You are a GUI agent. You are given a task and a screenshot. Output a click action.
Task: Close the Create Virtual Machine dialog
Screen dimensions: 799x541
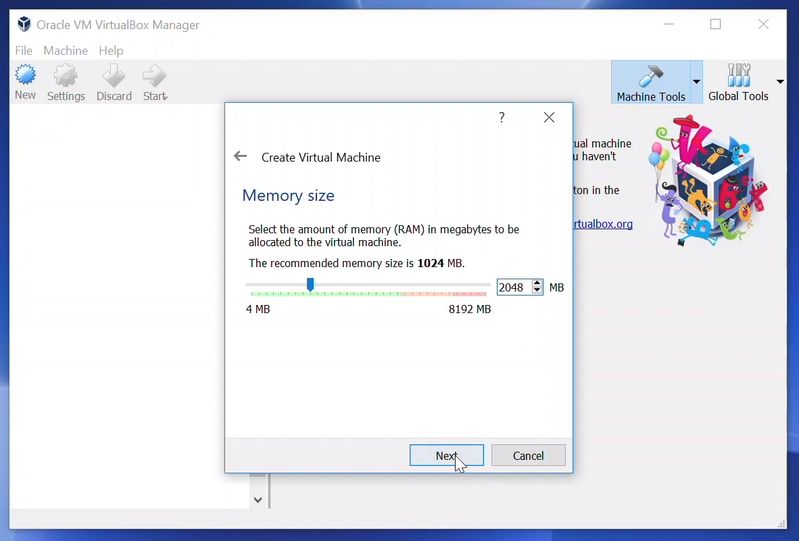click(x=549, y=118)
